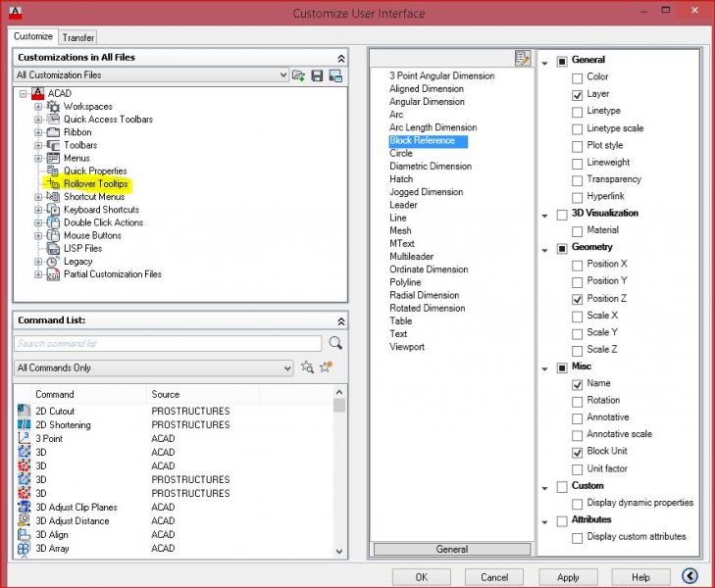Check the Scale X checkbox
715x588 pixels.
coord(577,317)
